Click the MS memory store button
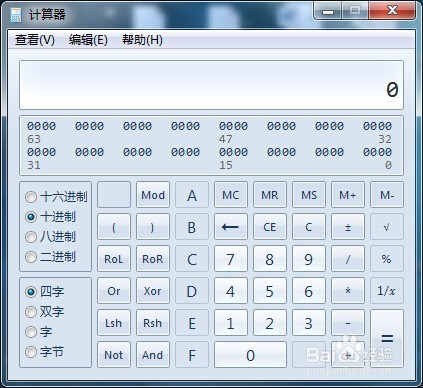Screen dimensions: 423x388 [x=309, y=195]
